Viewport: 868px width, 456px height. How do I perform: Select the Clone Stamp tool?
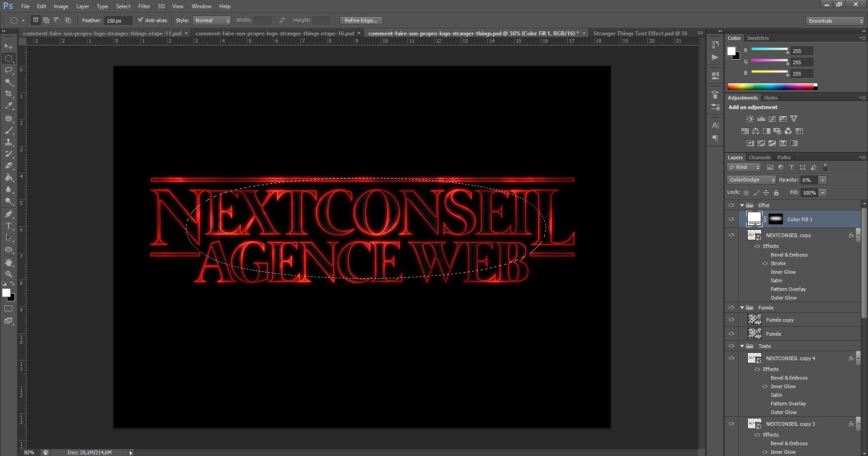[9, 142]
